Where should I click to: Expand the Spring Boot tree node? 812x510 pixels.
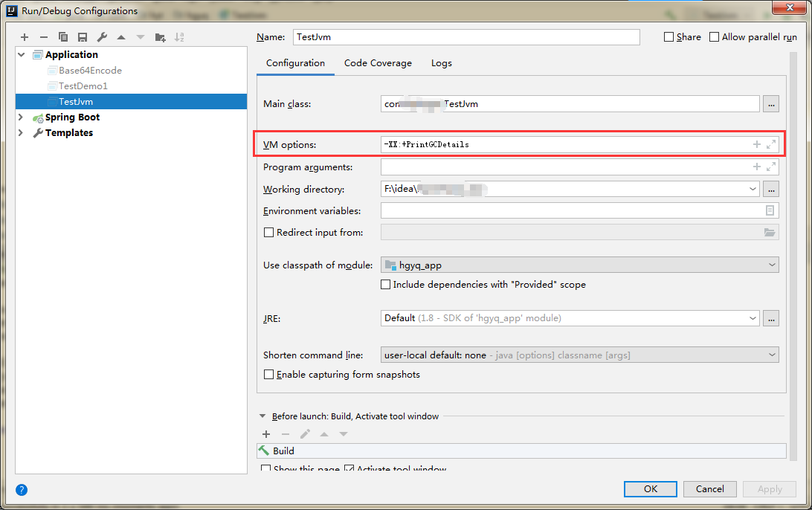click(x=22, y=117)
